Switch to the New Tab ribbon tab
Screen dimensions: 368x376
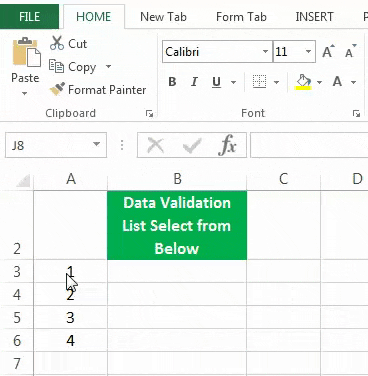[x=163, y=17]
